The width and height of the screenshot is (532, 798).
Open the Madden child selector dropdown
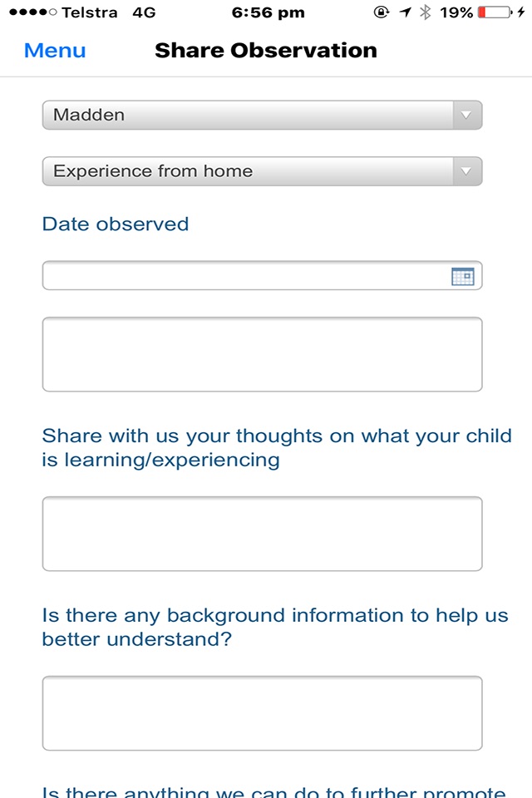pos(262,115)
